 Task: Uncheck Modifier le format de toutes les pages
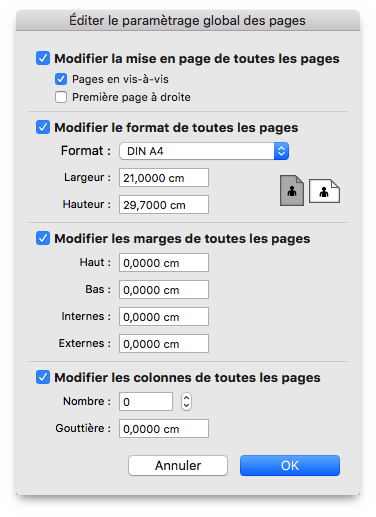(43, 127)
